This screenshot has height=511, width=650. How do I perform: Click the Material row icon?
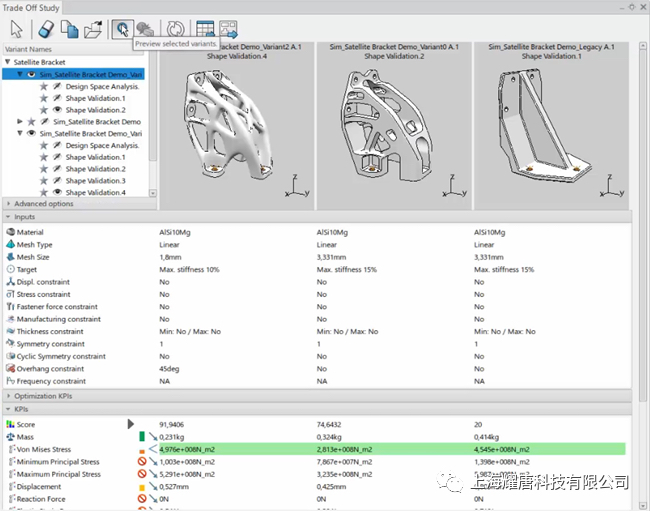pyautogui.click(x=10, y=232)
